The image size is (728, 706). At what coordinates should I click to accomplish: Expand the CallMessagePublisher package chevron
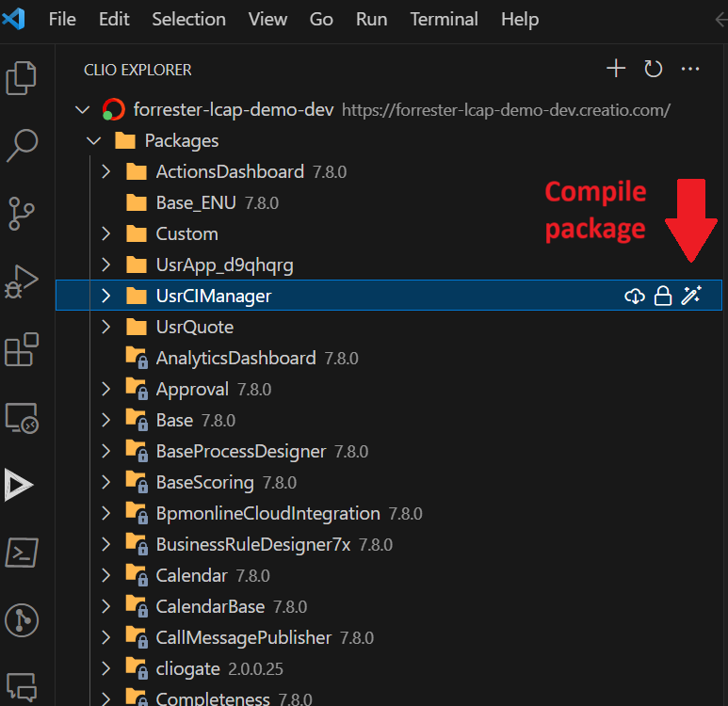[105, 637]
